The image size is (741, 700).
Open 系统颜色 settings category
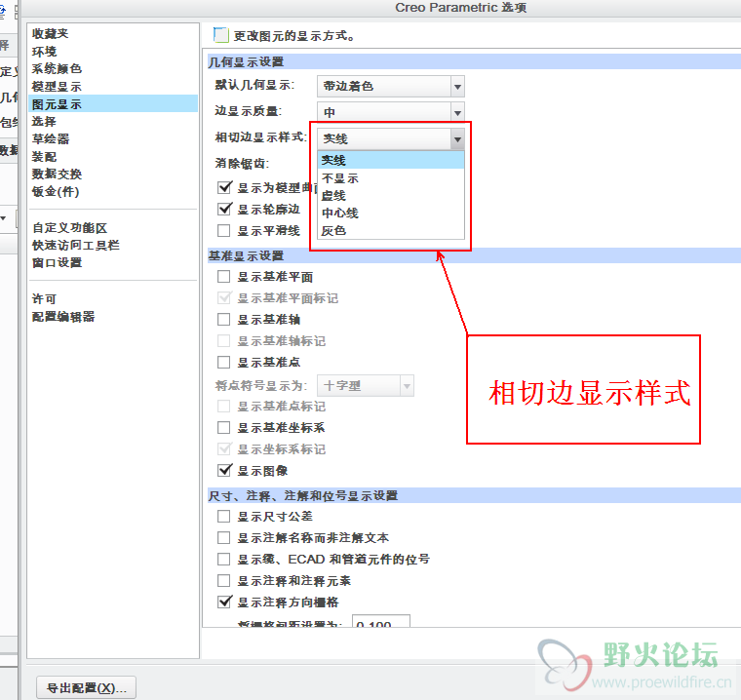(x=57, y=68)
